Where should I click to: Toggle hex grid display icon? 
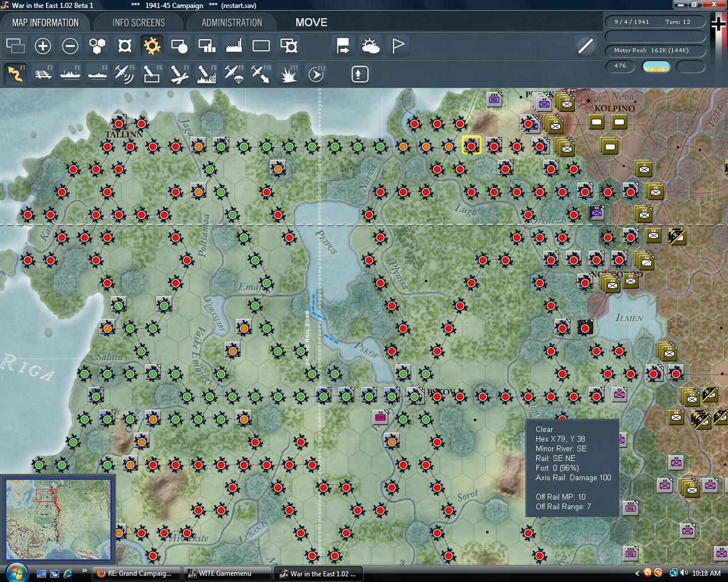click(97, 45)
